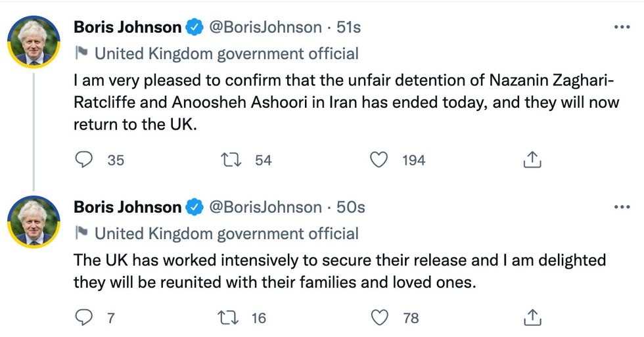Like the first tweet with 194 likes

coord(379,160)
